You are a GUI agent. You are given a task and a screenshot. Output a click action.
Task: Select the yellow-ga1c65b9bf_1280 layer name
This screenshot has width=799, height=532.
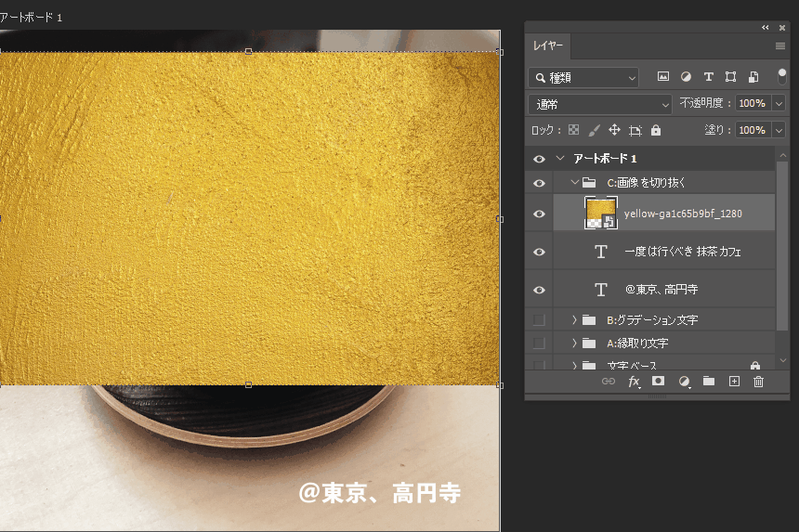tap(683, 214)
